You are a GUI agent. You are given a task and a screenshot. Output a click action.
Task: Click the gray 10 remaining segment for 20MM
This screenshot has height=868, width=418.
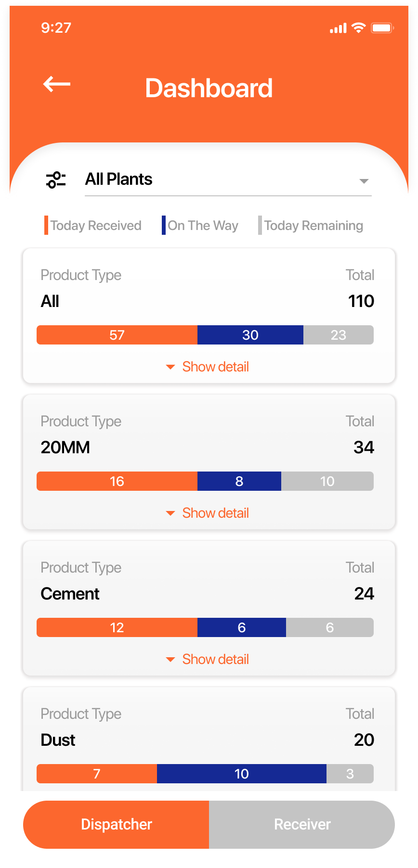click(x=327, y=481)
